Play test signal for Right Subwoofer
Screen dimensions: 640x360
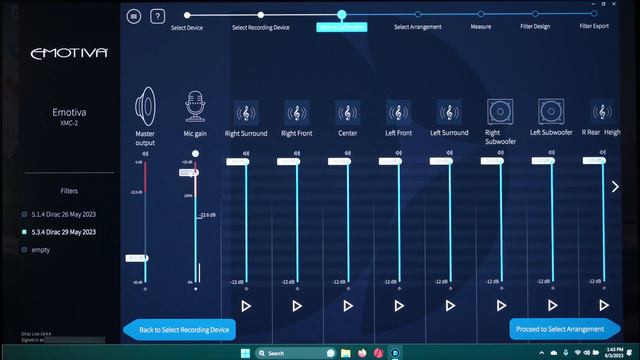(501, 305)
